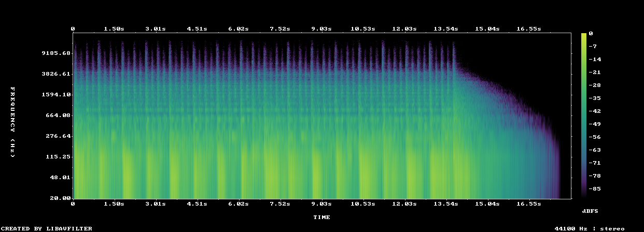Click the 15.04s label on the bottom time axis

[487, 204]
